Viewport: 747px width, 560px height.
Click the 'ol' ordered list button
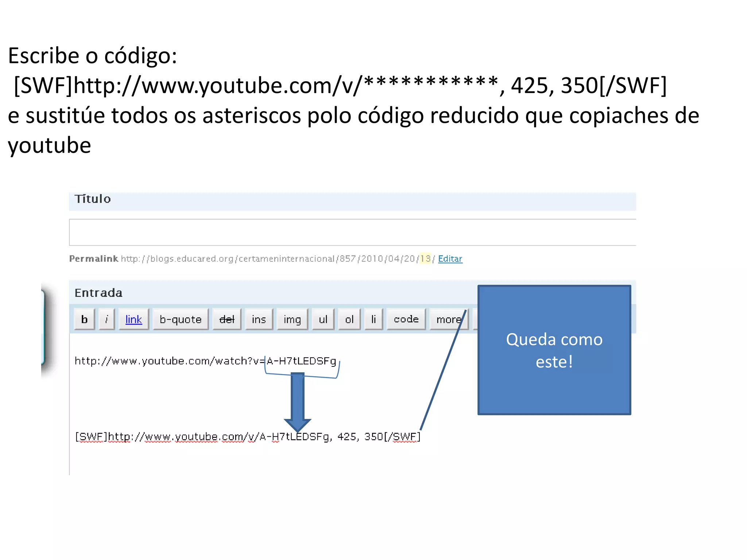click(349, 319)
